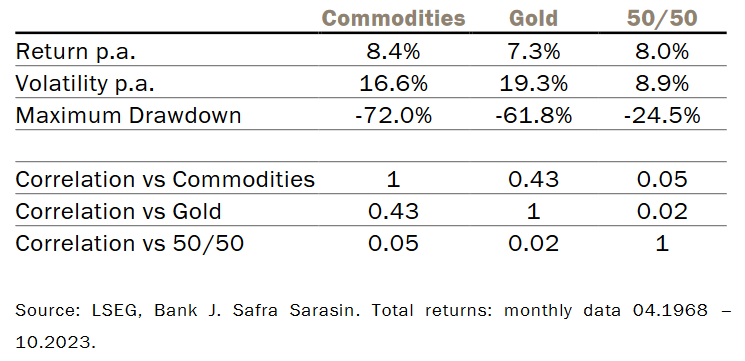Click the 50/50 drawdown -24.5% cell
Viewport: 745px width, 361px height.
(662, 115)
